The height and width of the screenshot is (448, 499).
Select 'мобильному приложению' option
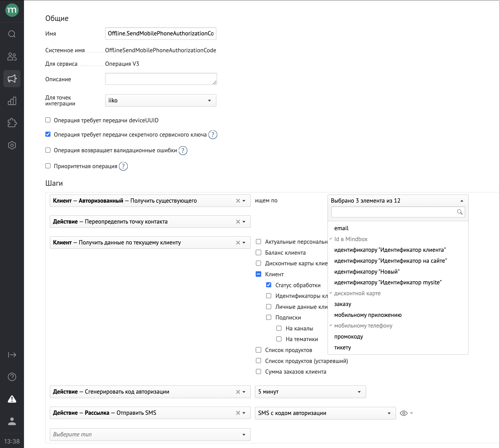(398, 315)
